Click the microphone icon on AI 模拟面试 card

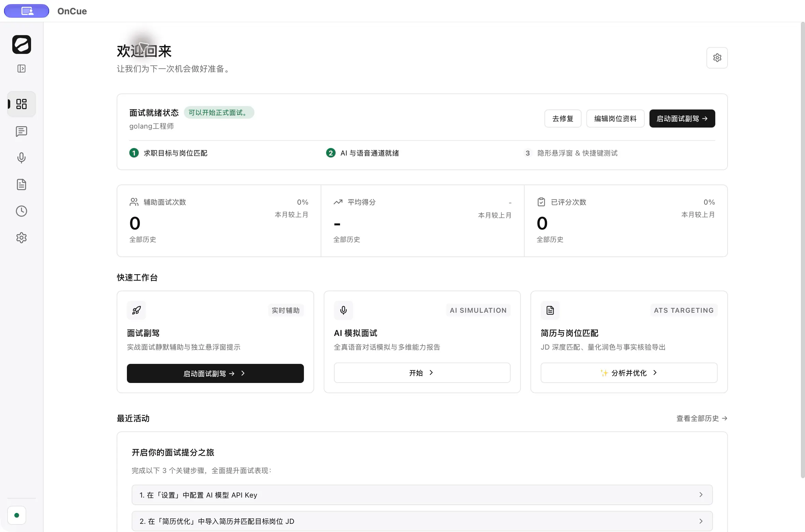[343, 310]
